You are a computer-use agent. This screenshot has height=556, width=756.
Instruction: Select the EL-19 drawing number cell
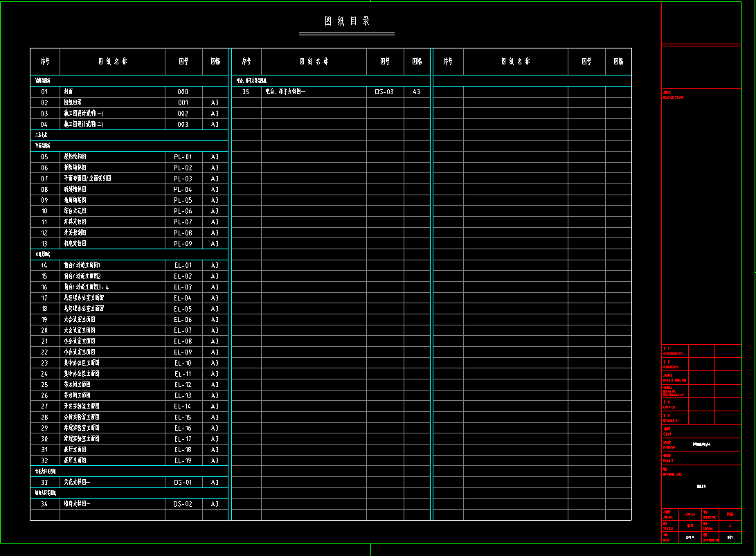click(x=183, y=460)
